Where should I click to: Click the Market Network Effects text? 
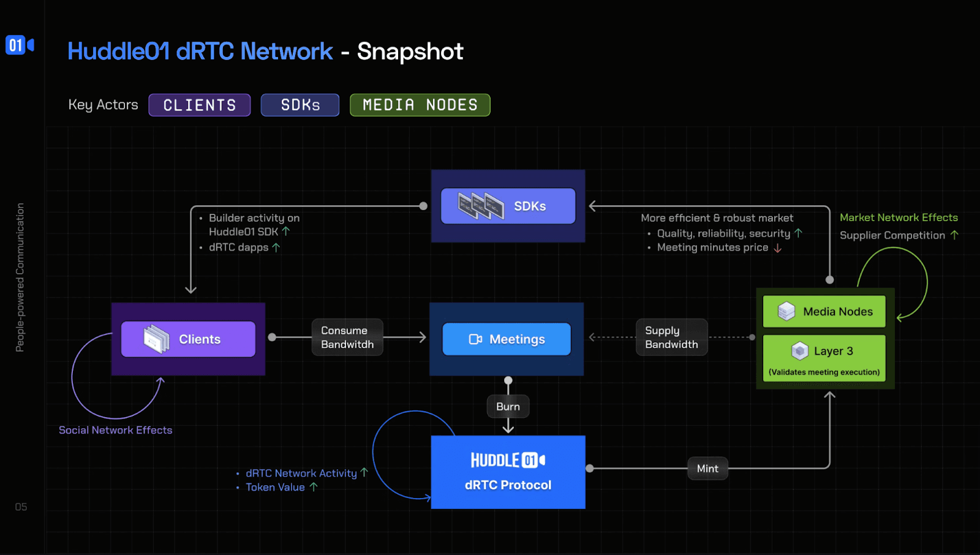click(899, 217)
